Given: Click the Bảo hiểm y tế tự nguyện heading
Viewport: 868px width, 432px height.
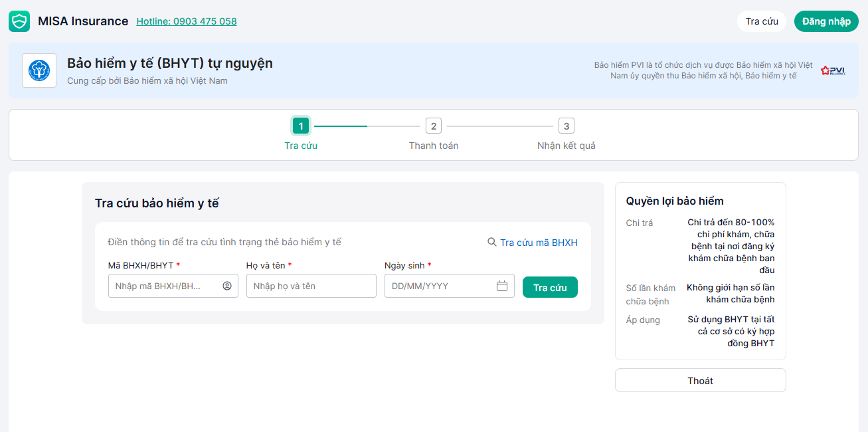Looking at the screenshot, I should point(170,63).
